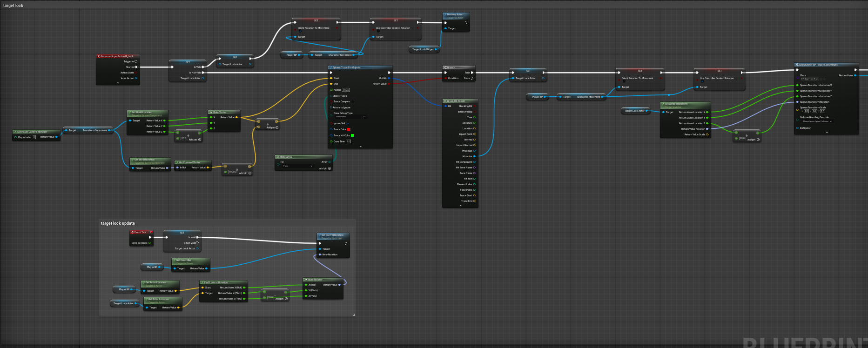Click Add pin on the Make Array node
This screenshot has width=868, height=348.
pos(324,168)
